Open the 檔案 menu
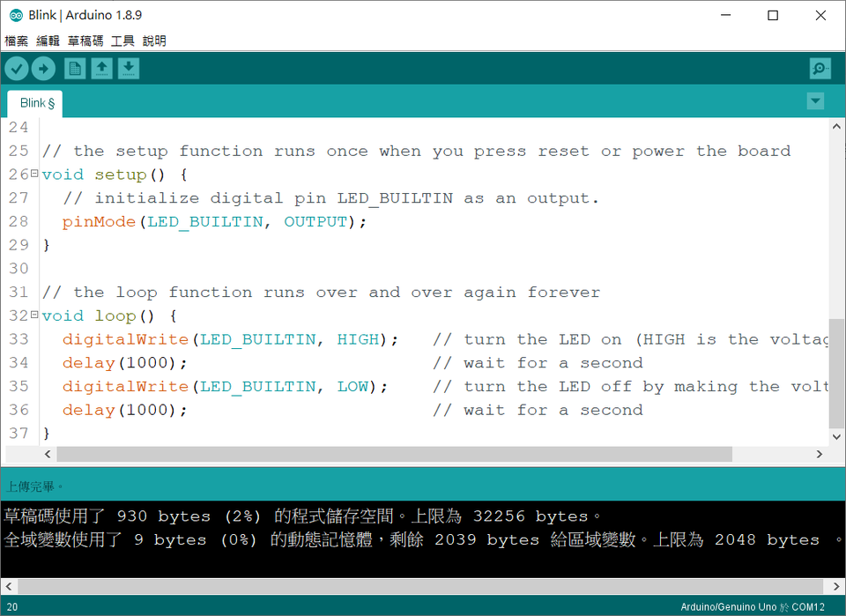The height and width of the screenshot is (616, 846). tap(16, 41)
